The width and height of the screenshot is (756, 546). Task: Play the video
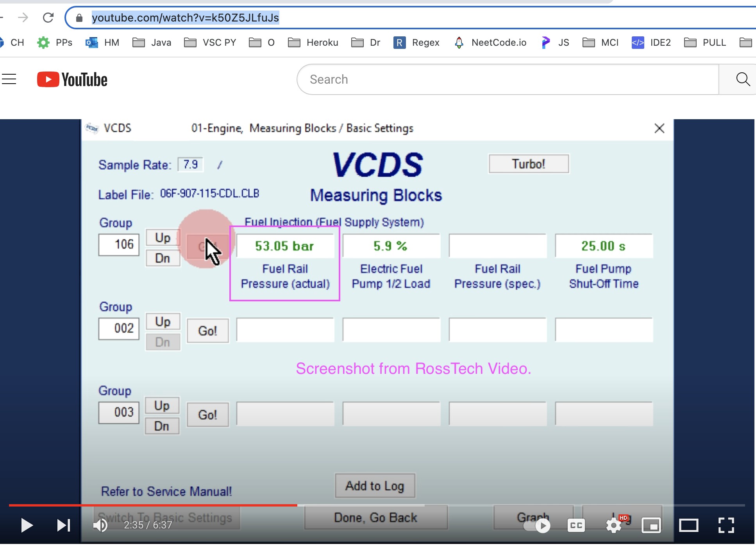tap(27, 525)
